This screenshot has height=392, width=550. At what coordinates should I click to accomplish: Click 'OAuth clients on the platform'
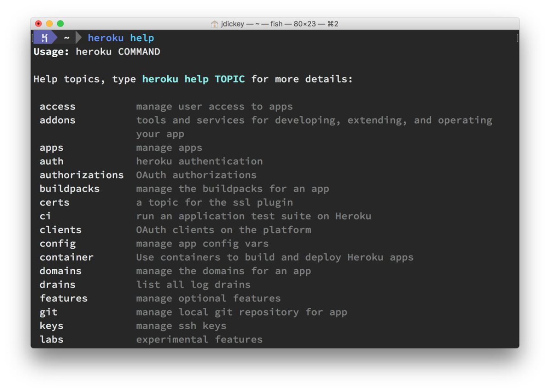[224, 230]
